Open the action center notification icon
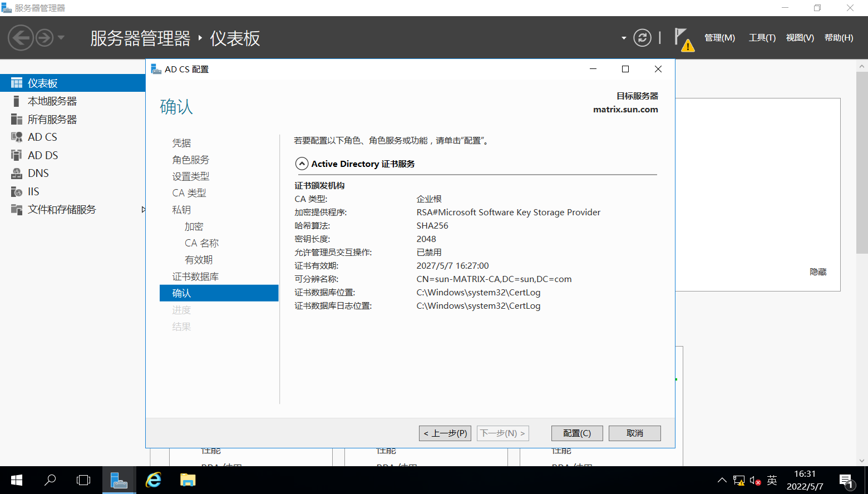The image size is (868, 494). 847,481
